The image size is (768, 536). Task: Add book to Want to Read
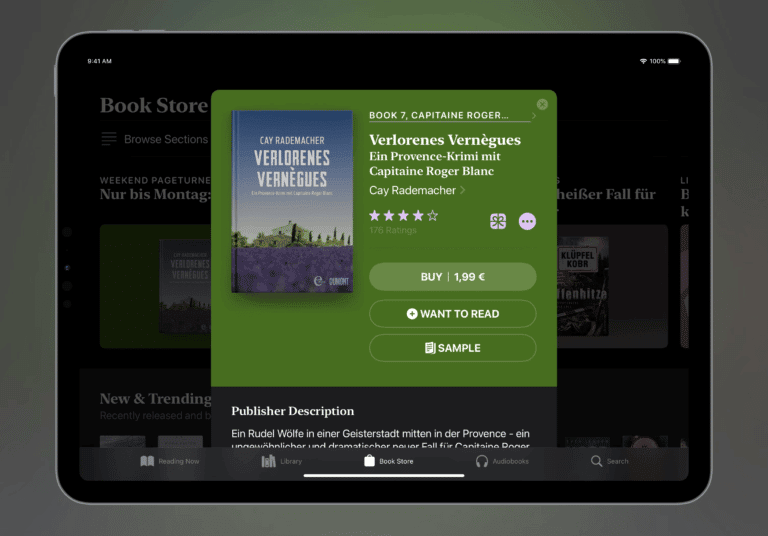(x=453, y=314)
